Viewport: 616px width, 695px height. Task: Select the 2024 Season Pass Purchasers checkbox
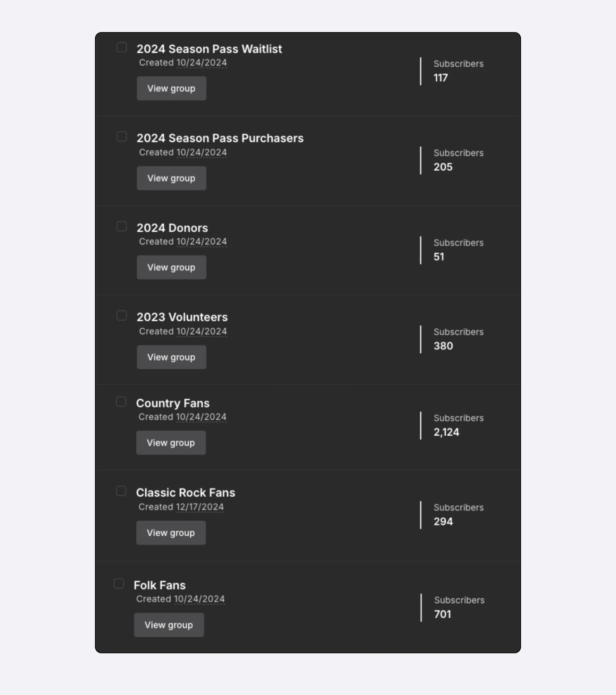(122, 137)
